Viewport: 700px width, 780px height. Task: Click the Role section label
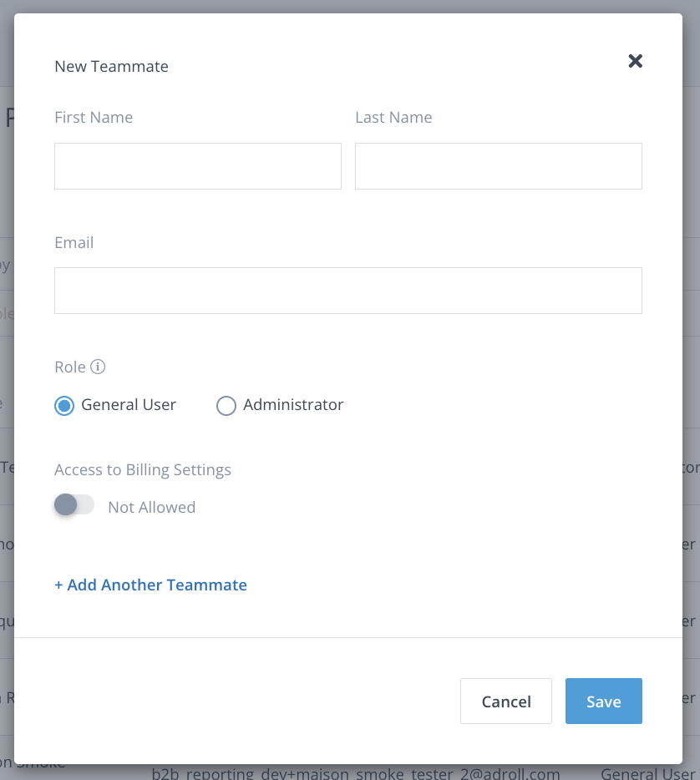(x=70, y=367)
